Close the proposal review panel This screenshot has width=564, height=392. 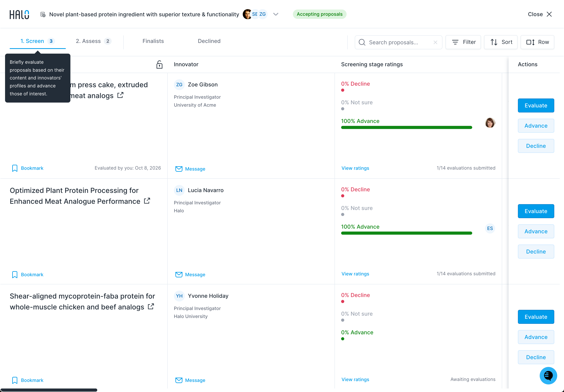point(540,14)
